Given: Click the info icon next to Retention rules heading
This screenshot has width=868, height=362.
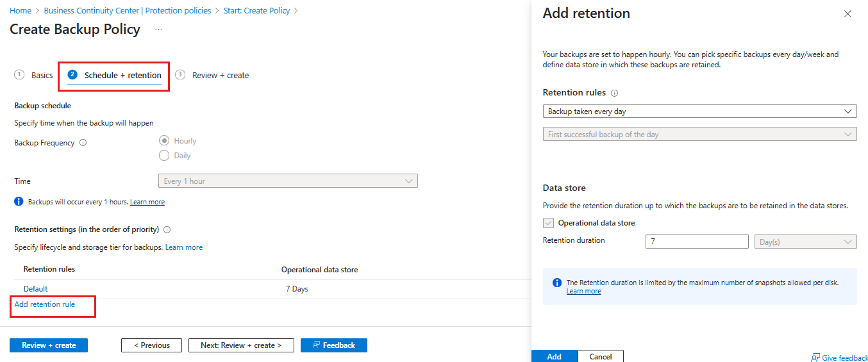Looking at the screenshot, I should click(x=614, y=93).
